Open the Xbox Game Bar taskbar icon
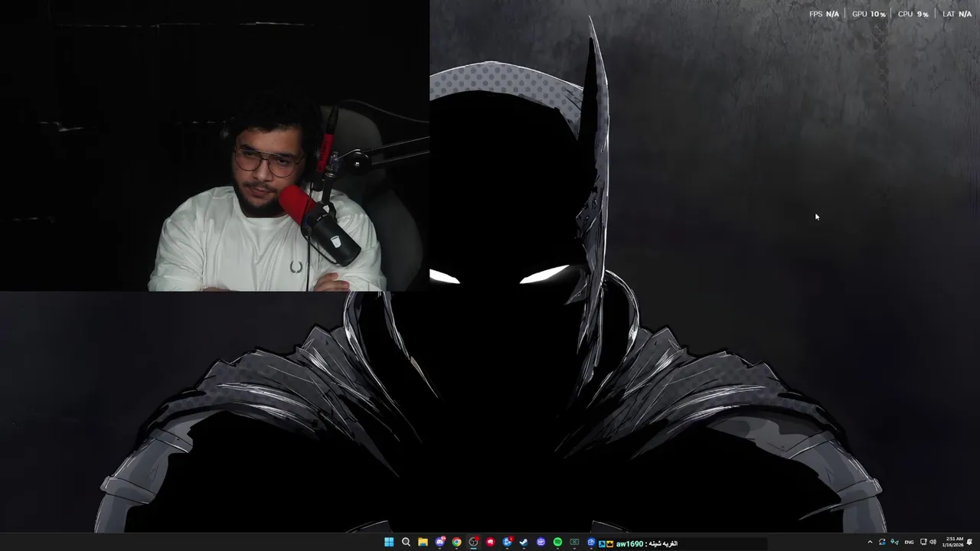Screen dimensions: 980x551 pos(574,543)
